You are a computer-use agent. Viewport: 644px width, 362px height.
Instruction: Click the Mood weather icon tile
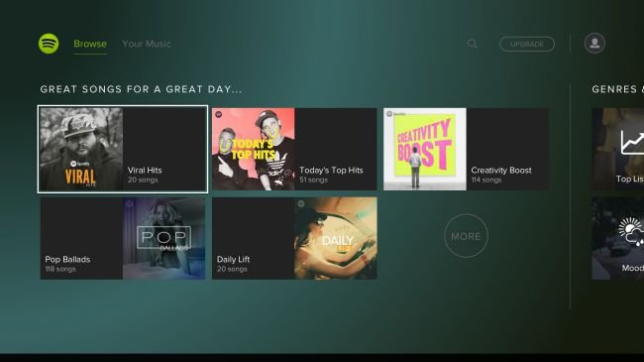(617, 239)
